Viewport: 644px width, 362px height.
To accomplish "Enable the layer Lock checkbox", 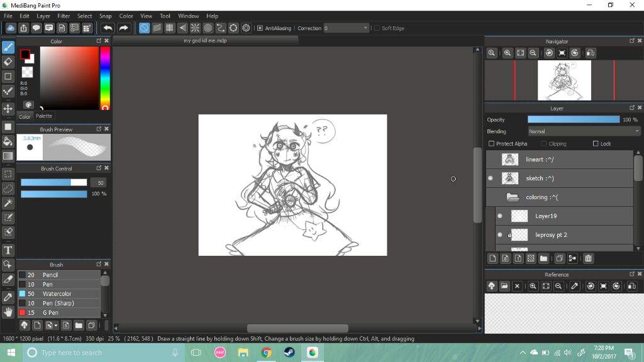I will (x=596, y=144).
